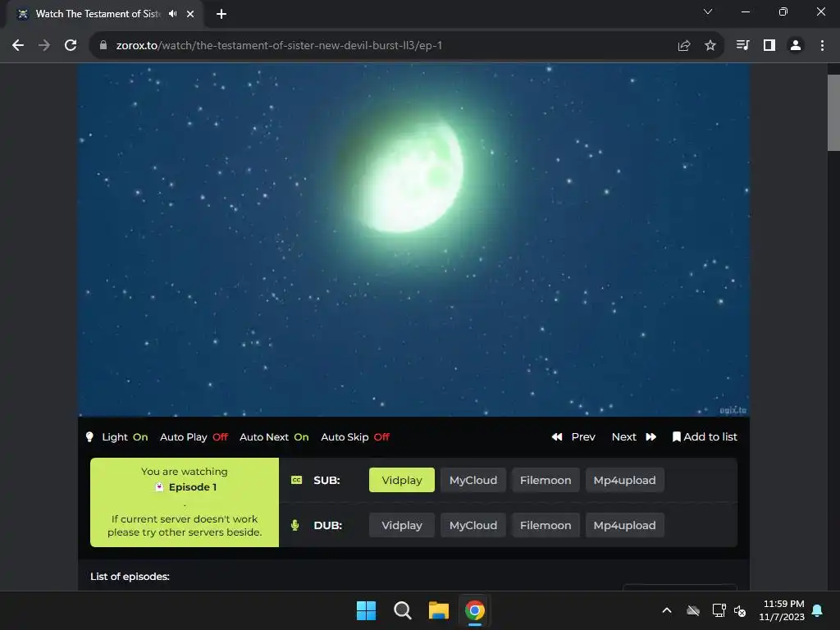Open the tab search chevron
The width and height of the screenshot is (840, 630).
[x=708, y=11]
